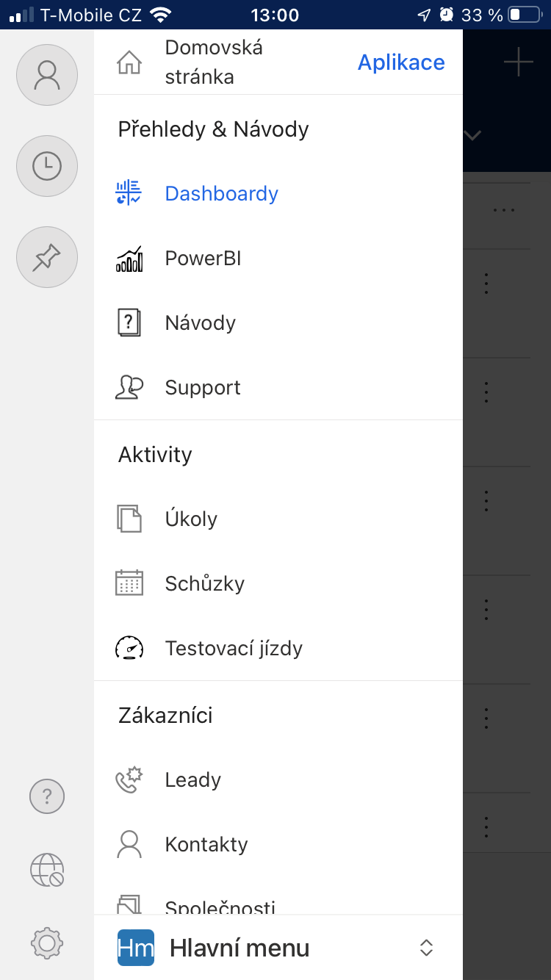The image size is (551, 980).
Task: Open recent items clock icon
Action: pos(47,166)
